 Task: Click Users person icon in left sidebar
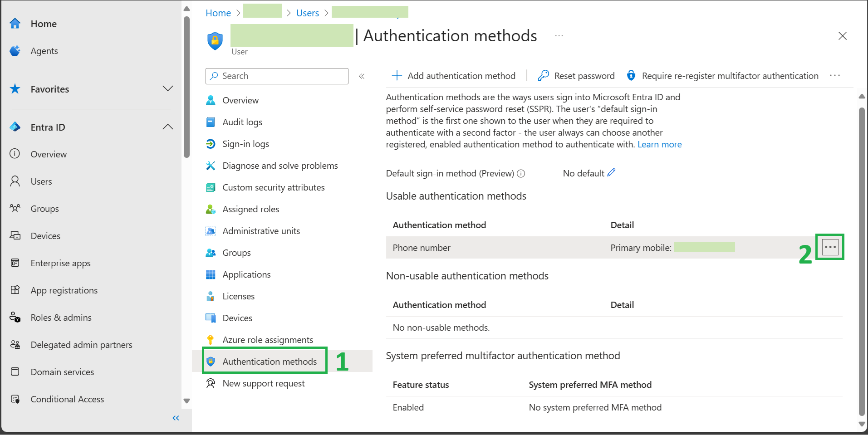[x=15, y=181]
